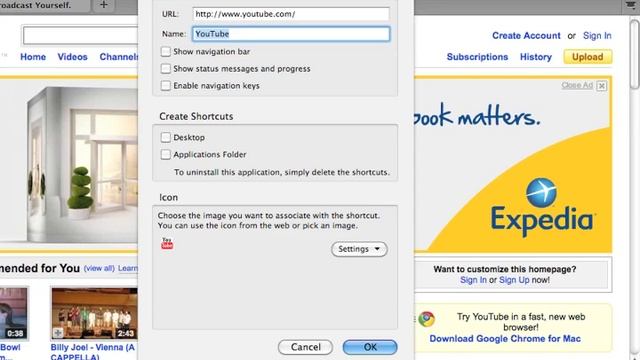Click Download Google Chrome for Mac

coord(505,339)
